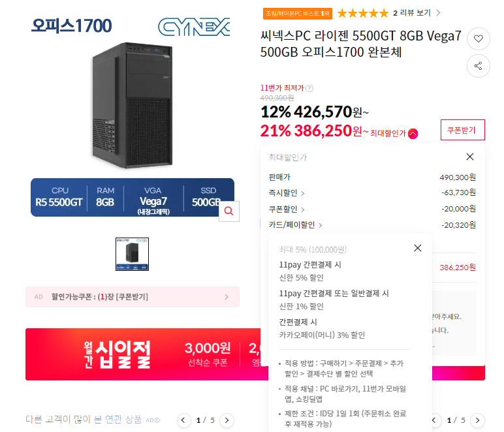Go to previous related products page
This screenshot has height=432, width=504.
pyautogui.click(x=184, y=420)
